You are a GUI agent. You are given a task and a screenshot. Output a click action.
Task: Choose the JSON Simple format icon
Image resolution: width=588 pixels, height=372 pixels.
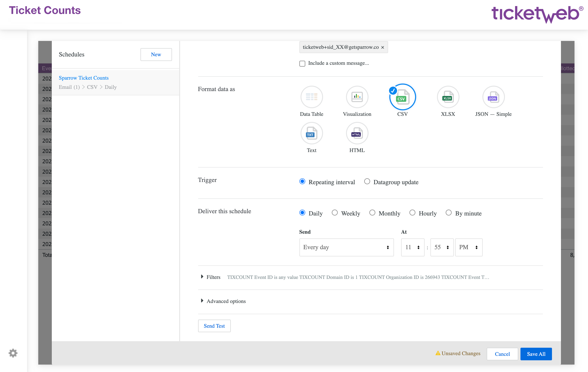click(493, 97)
